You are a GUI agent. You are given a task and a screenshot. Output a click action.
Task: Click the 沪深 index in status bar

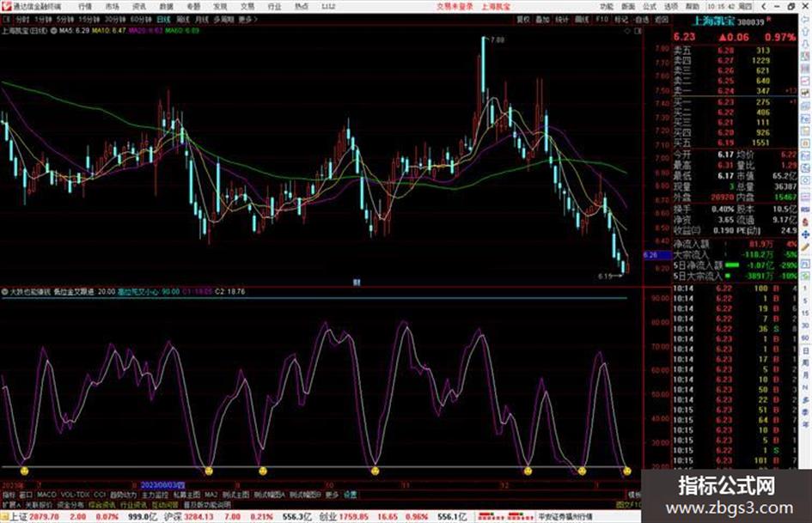pos(173,516)
